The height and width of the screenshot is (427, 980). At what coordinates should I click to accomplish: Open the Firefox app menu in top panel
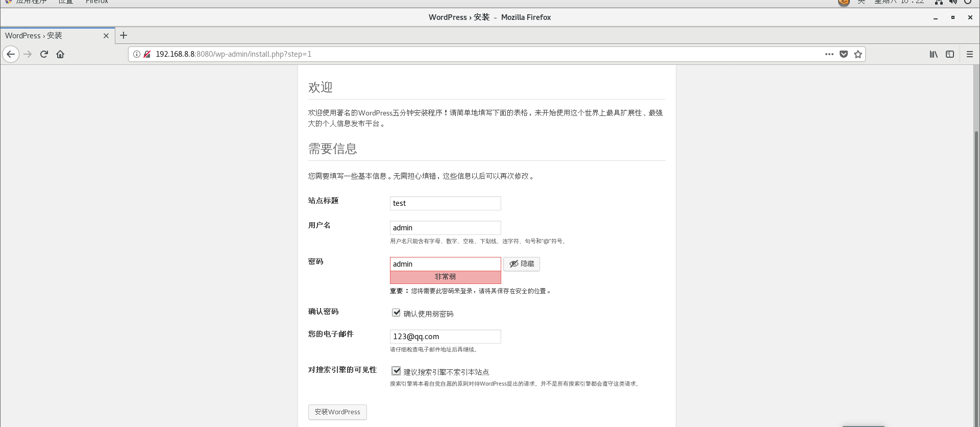pyautogui.click(x=97, y=2)
